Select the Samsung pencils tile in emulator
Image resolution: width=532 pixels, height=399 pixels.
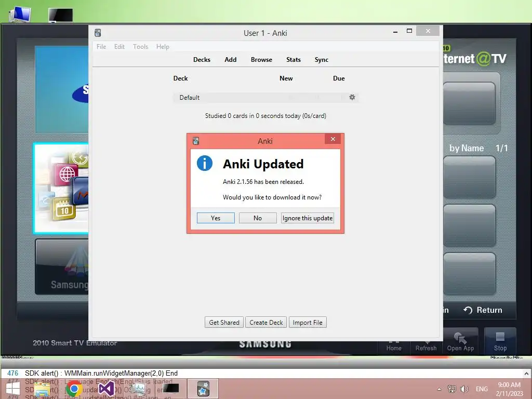tap(62, 267)
